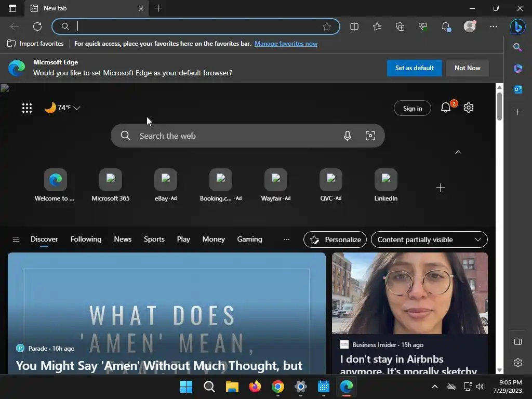Open the News tab
Screen dimensions: 532x399
[x=123, y=239]
